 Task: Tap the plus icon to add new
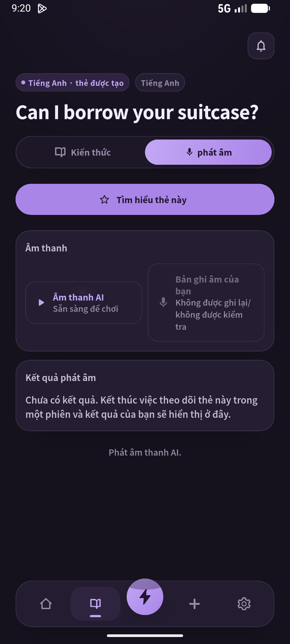click(194, 604)
